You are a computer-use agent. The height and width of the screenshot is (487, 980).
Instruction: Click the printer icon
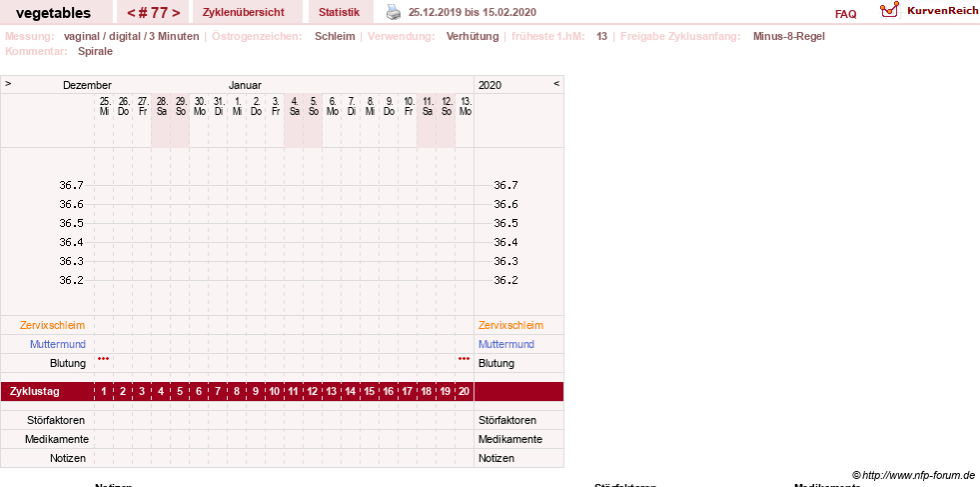pos(393,12)
